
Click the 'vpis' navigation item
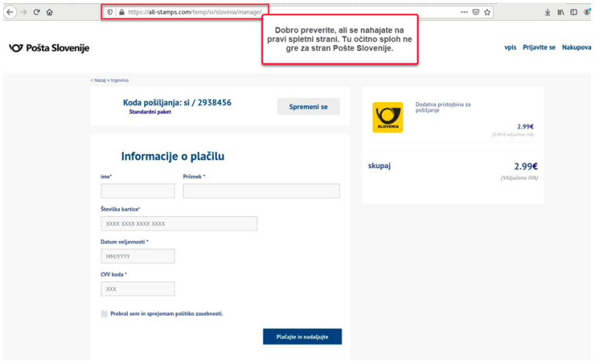(x=510, y=47)
